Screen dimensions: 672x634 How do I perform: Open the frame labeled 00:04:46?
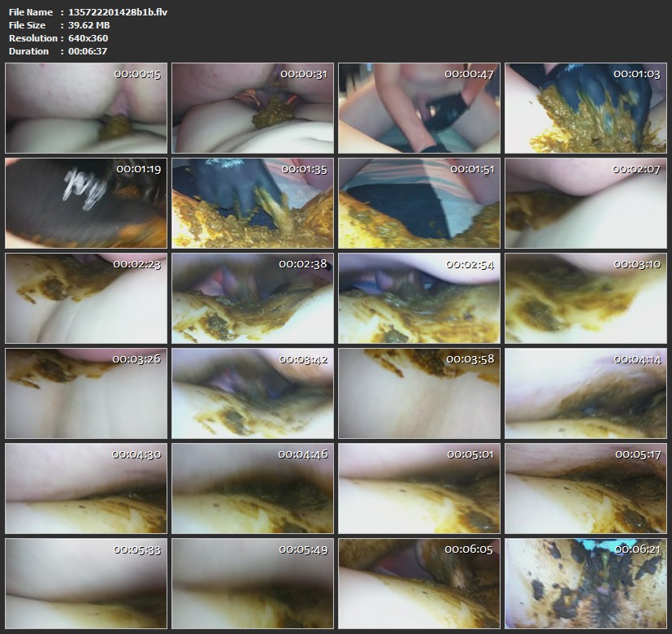pyautogui.click(x=252, y=489)
